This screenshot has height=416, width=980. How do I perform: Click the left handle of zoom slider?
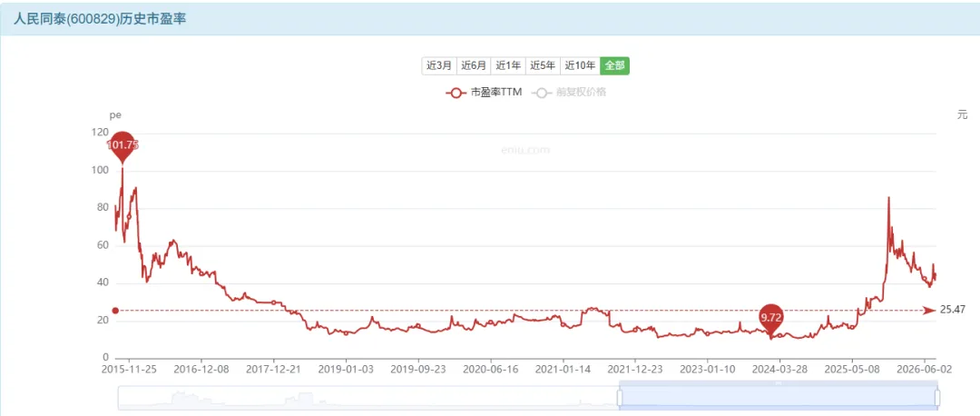(620, 398)
